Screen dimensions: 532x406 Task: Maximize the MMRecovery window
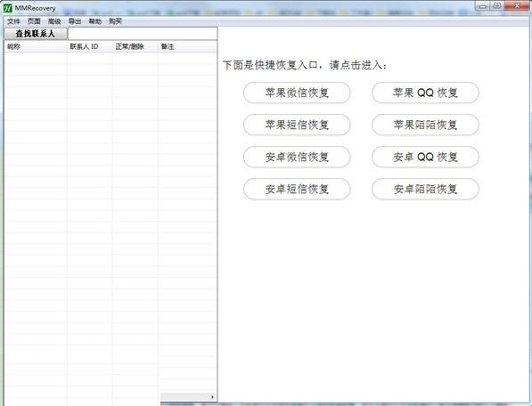497,5
